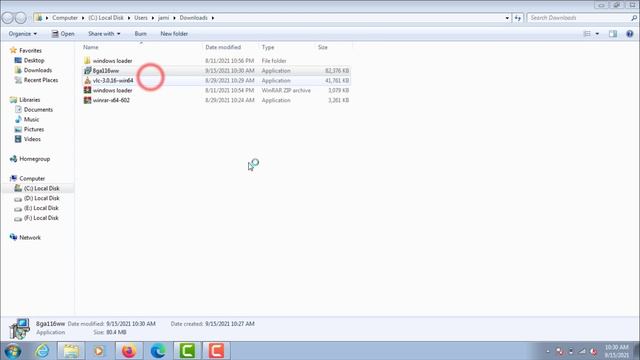Open the Help icon
The height and width of the screenshot is (360, 640).
(630, 34)
